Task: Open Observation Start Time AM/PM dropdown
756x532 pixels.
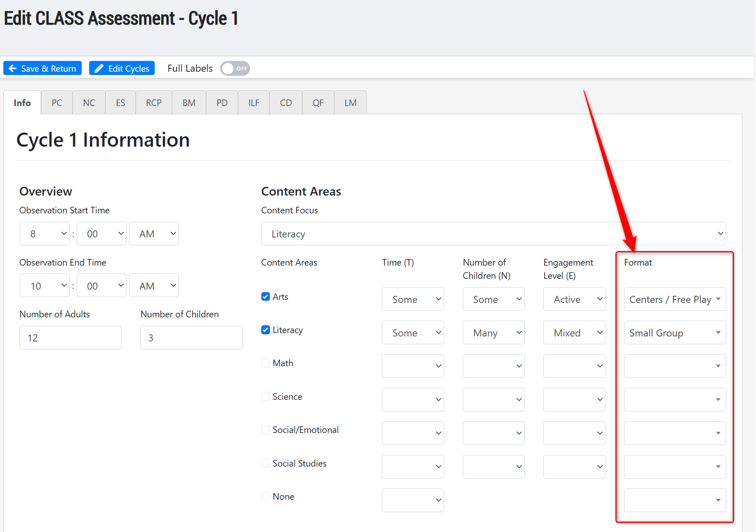Action: pyautogui.click(x=154, y=234)
